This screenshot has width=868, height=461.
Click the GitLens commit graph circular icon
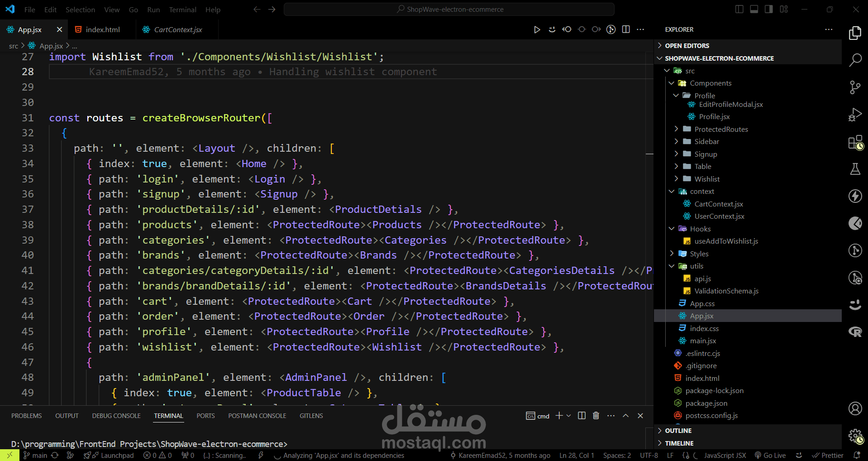[x=611, y=29]
